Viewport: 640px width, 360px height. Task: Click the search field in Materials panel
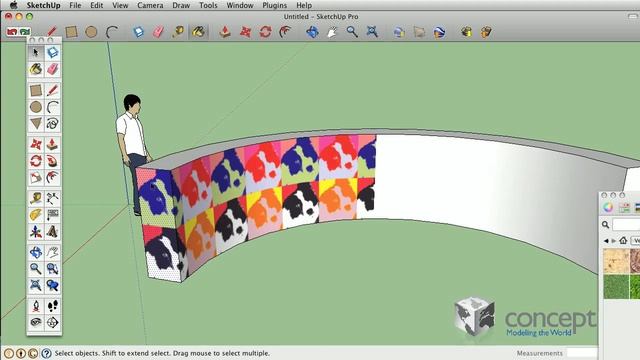pos(627,224)
